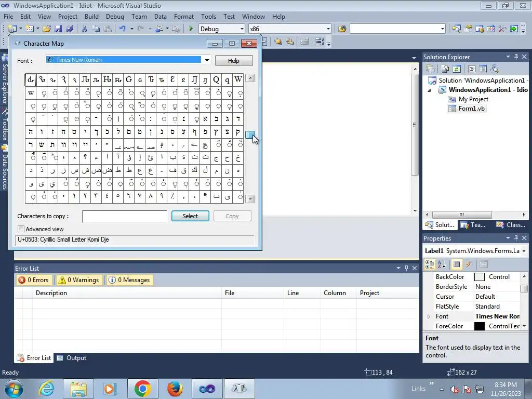
Task: Enable Advanced view checkbox
Action: (21, 229)
